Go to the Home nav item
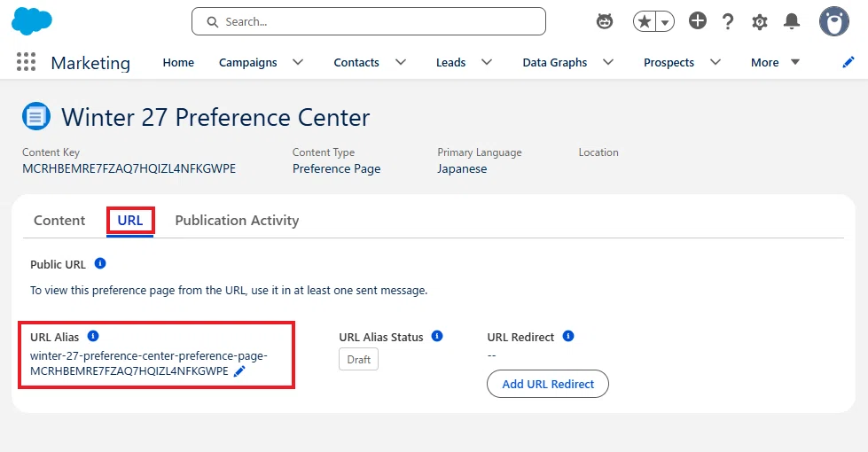868x452 pixels. pyautogui.click(x=178, y=63)
